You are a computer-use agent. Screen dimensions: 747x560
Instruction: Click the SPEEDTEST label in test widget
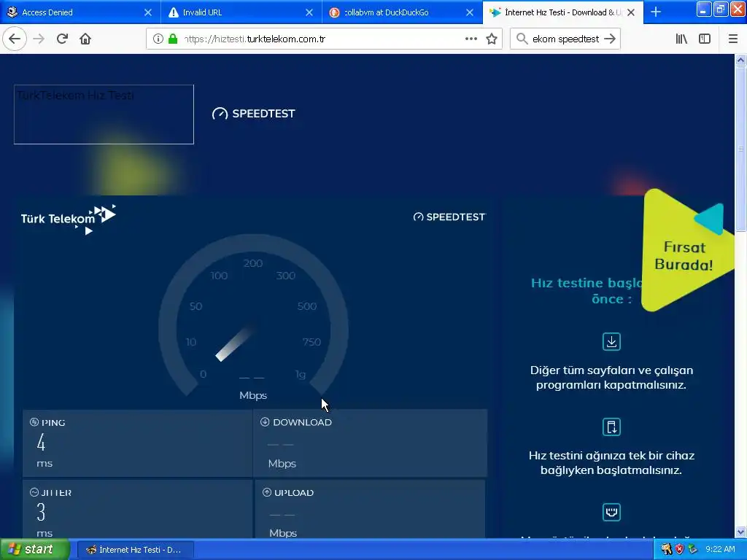point(449,217)
